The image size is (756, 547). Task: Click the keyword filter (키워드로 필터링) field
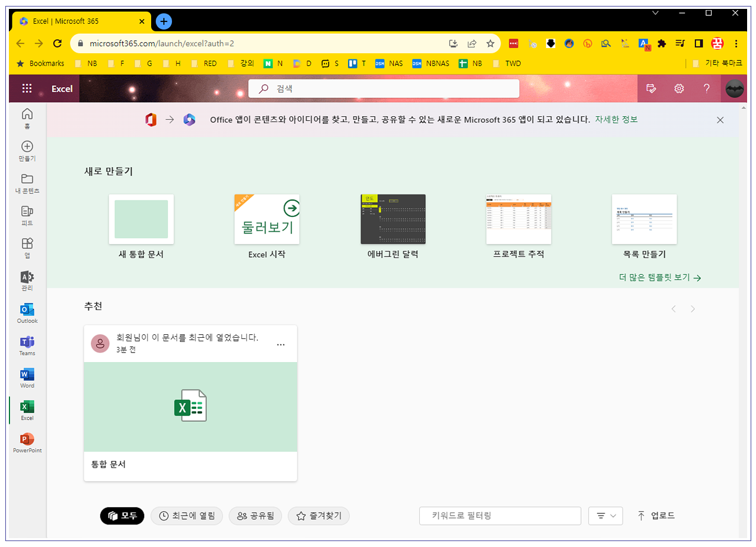pos(500,516)
